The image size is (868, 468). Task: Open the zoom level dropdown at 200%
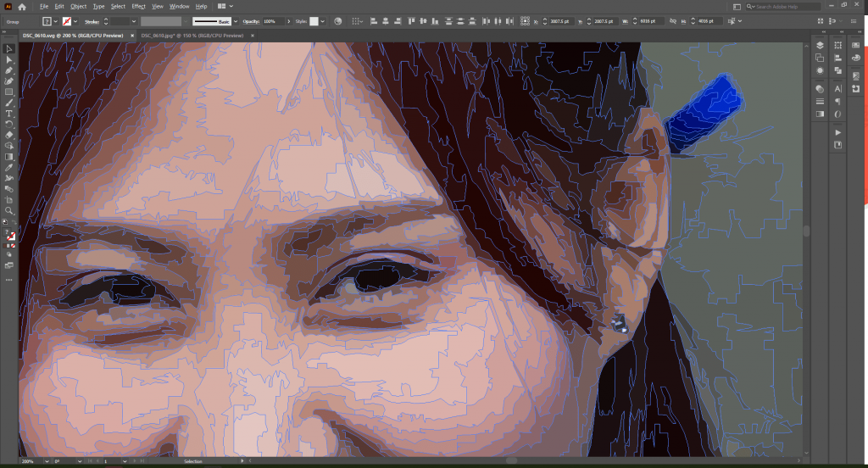[x=47, y=461]
